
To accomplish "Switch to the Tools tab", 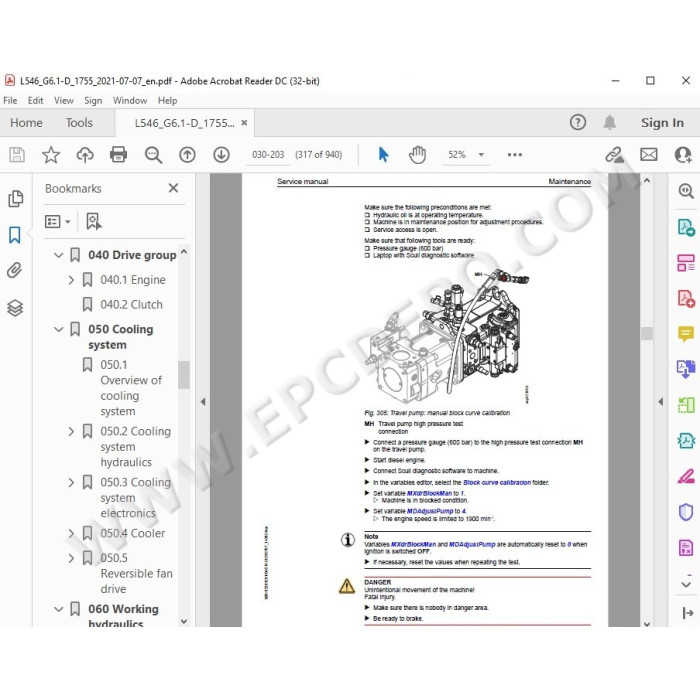I will coord(79,123).
